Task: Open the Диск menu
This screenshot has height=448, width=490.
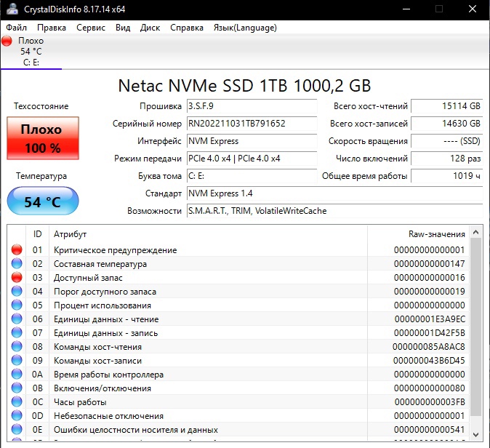Action: point(150,28)
